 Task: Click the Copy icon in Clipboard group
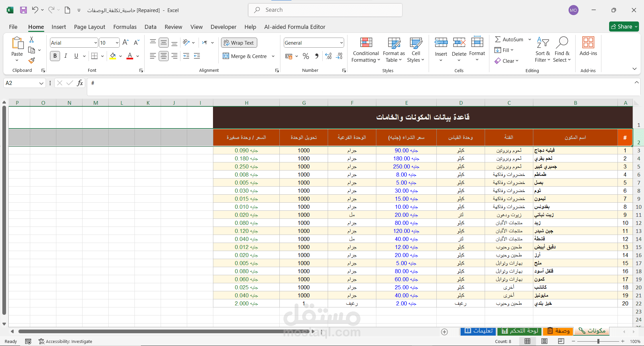pos(32,50)
